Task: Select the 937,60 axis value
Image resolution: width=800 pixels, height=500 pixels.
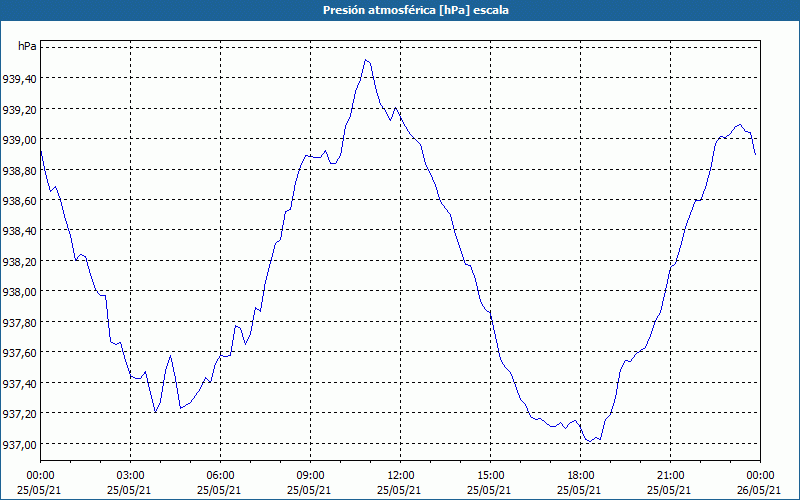Action: click(x=19, y=353)
